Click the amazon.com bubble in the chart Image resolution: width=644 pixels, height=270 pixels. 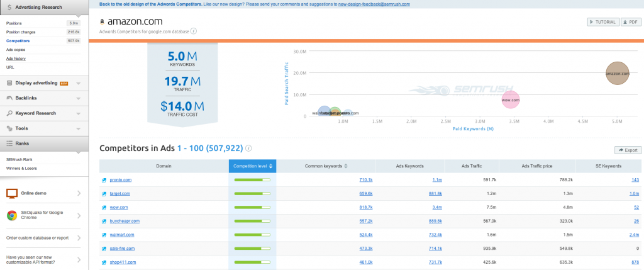pyautogui.click(x=618, y=74)
